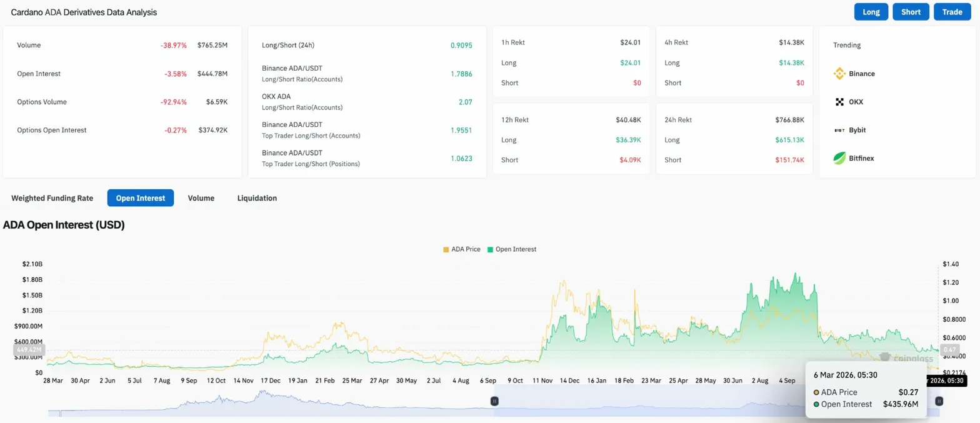Click the OKX ADA Long/Short Ratio row
Screen dimensions: 980x423
pos(367,102)
